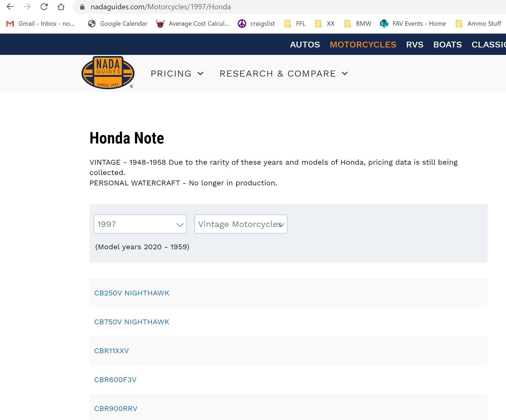Switch to the AUTOS section

pyautogui.click(x=305, y=45)
